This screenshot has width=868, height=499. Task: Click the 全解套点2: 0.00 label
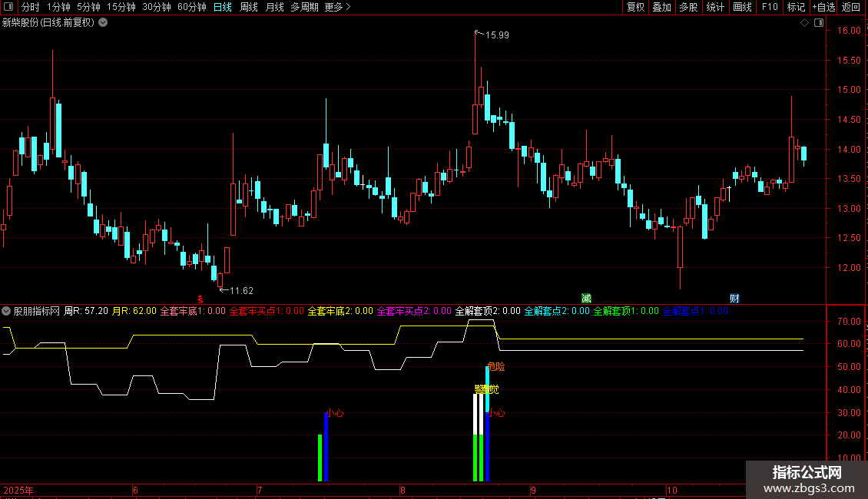557,311
